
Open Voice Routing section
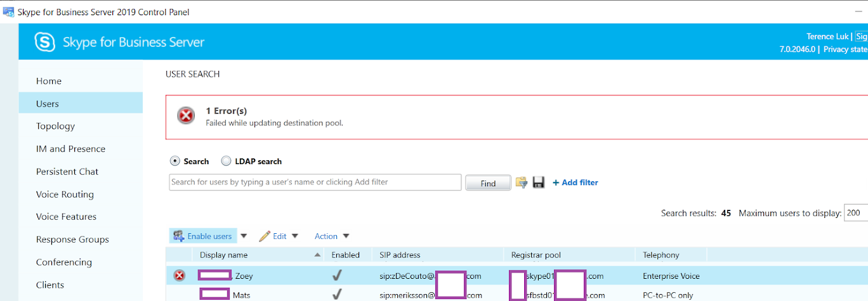pyautogui.click(x=65, y=195)
